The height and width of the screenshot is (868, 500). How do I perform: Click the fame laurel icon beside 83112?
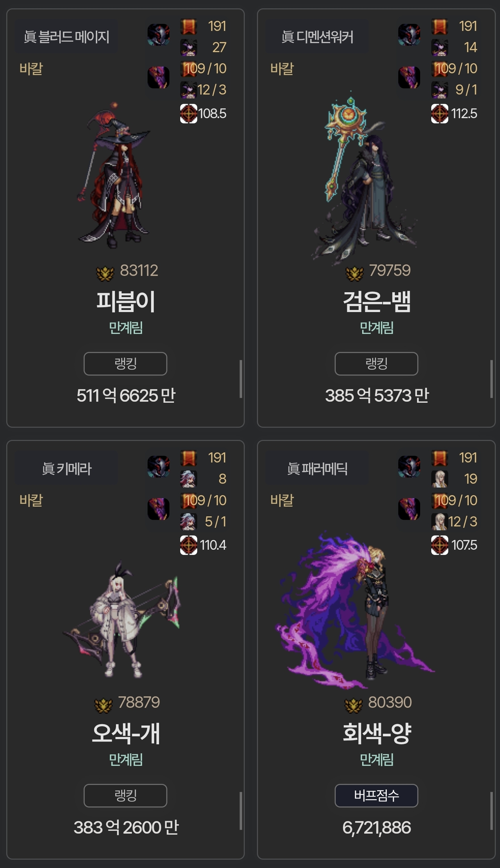105,273
